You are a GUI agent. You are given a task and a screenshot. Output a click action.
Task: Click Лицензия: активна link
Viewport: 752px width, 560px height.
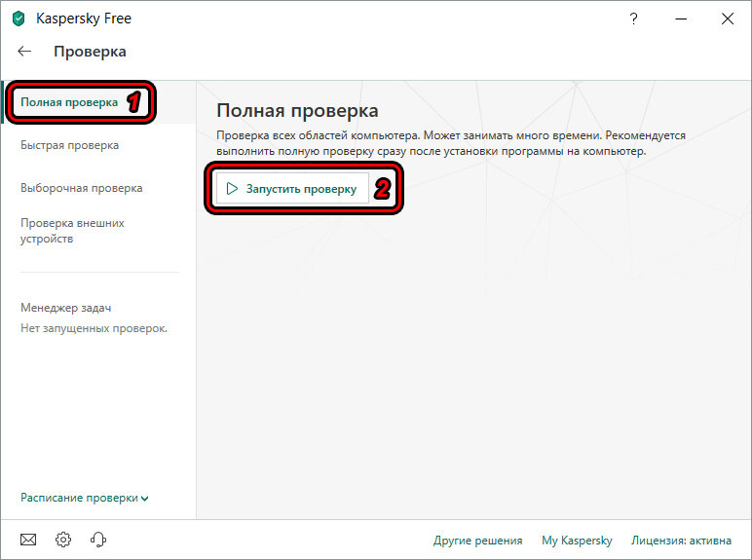tap(682, 541)
